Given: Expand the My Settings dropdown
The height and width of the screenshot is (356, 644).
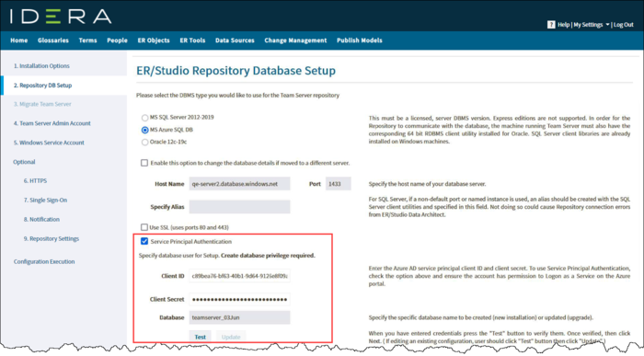Looking at the screenshot, I should (591, 25).
